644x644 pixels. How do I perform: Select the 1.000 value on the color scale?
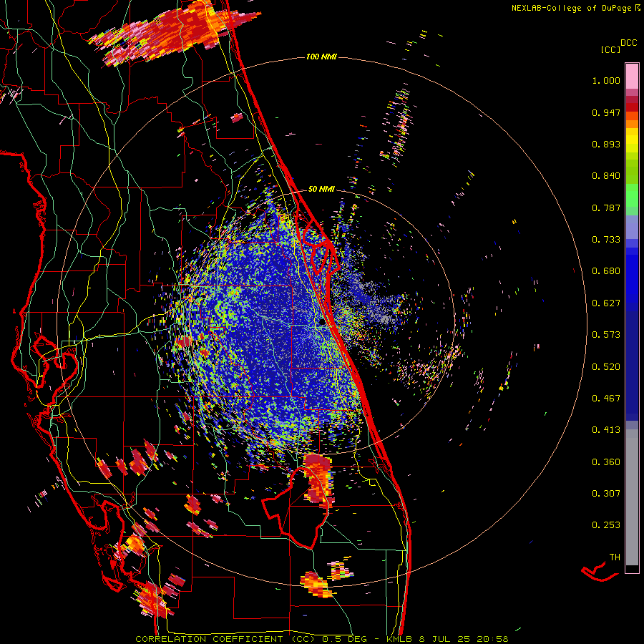pyautogui.click(x=606, y=80)
